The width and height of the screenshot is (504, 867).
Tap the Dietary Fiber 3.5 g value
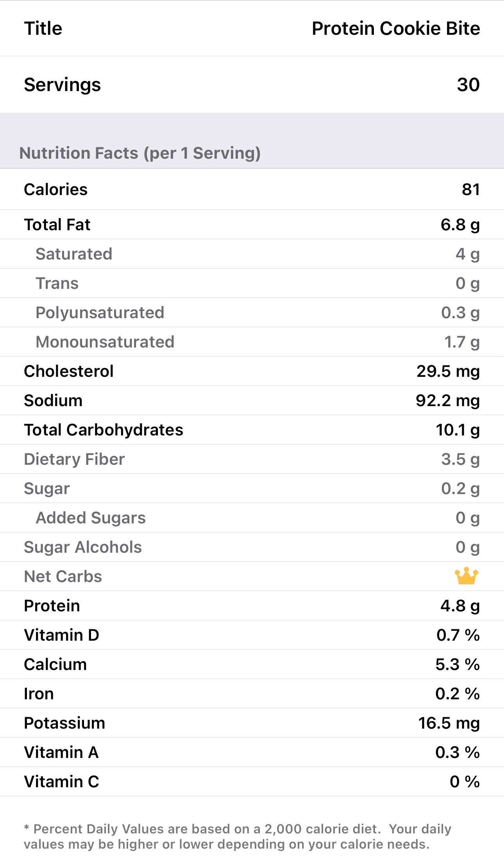click(460, 459)
